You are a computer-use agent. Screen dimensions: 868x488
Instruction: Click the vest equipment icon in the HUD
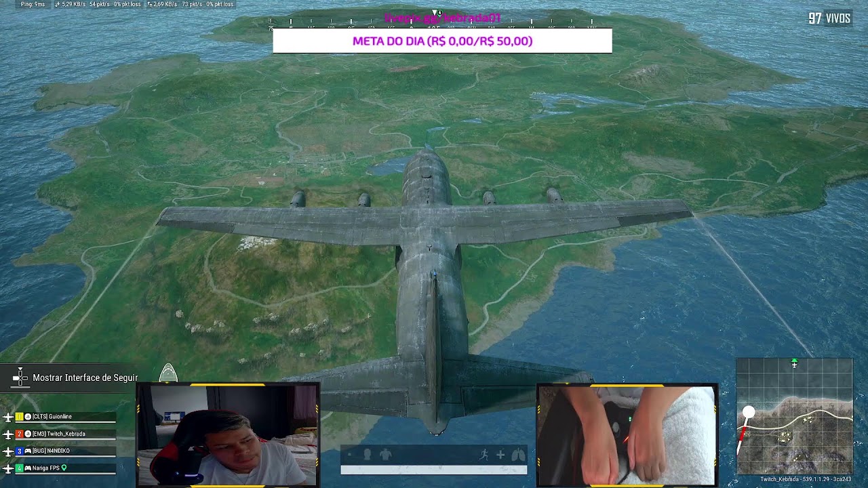(386, 455)
